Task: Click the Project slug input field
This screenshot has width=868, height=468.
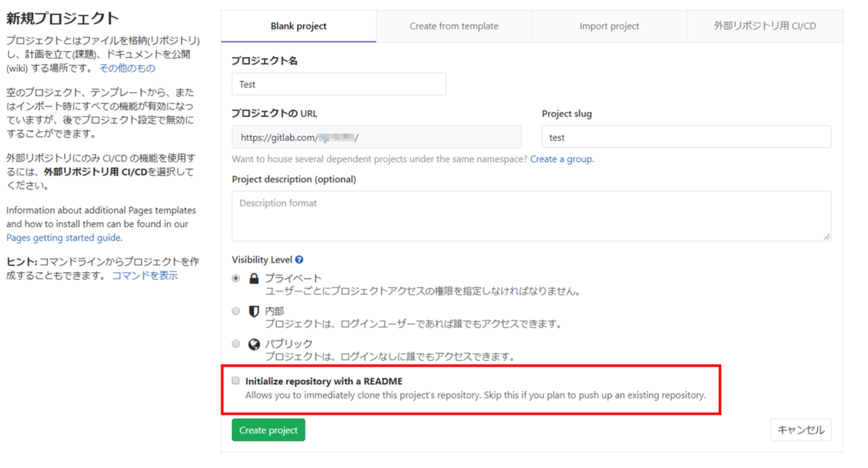Action: click(x=686, y=136)
